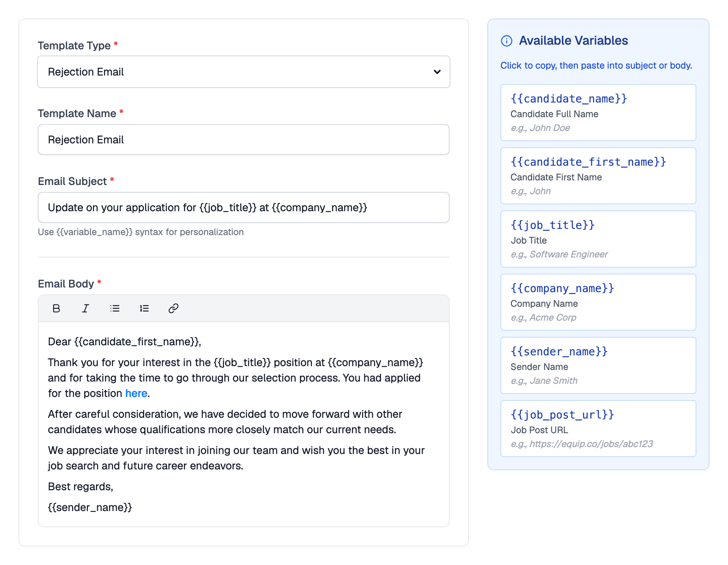Viewport: 728px width, 565px height.
Task: Click the 'Template Type' label
Action: pyautogui.click(x=74, y=45)
